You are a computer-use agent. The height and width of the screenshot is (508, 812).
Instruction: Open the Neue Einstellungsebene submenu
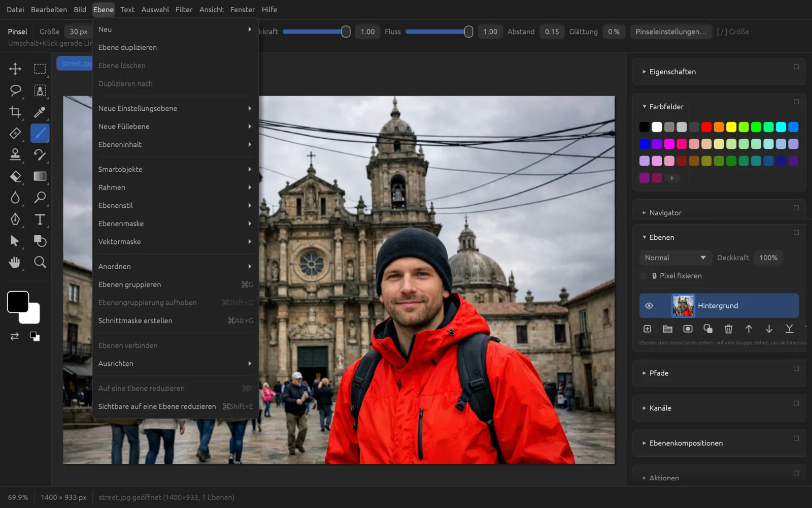click(176, 108)
